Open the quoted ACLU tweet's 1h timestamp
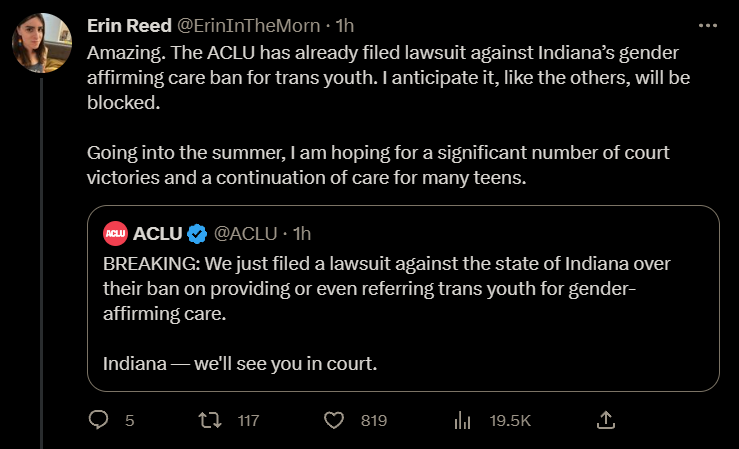The height and width of the screenshot is (449, 739). (300, 234)
